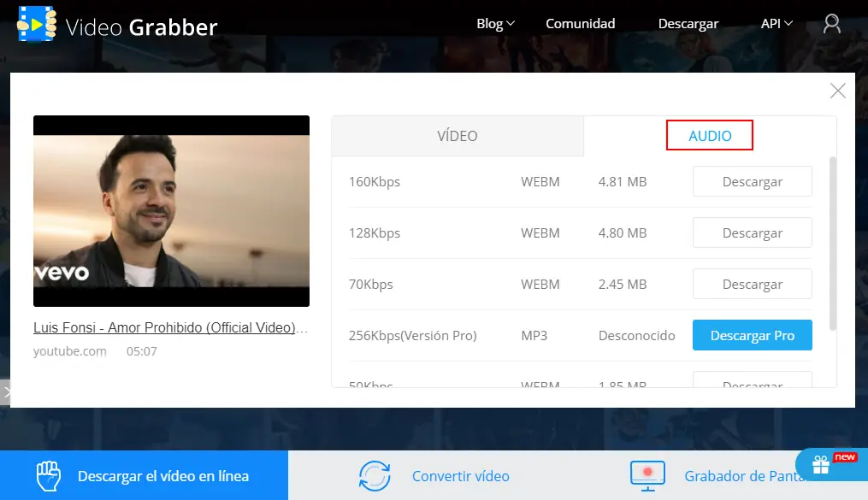Download the 70Kbps WEBM audio
Image resolution: width=868 pixels, height=500 pixels.
click(x=753, y=285)
